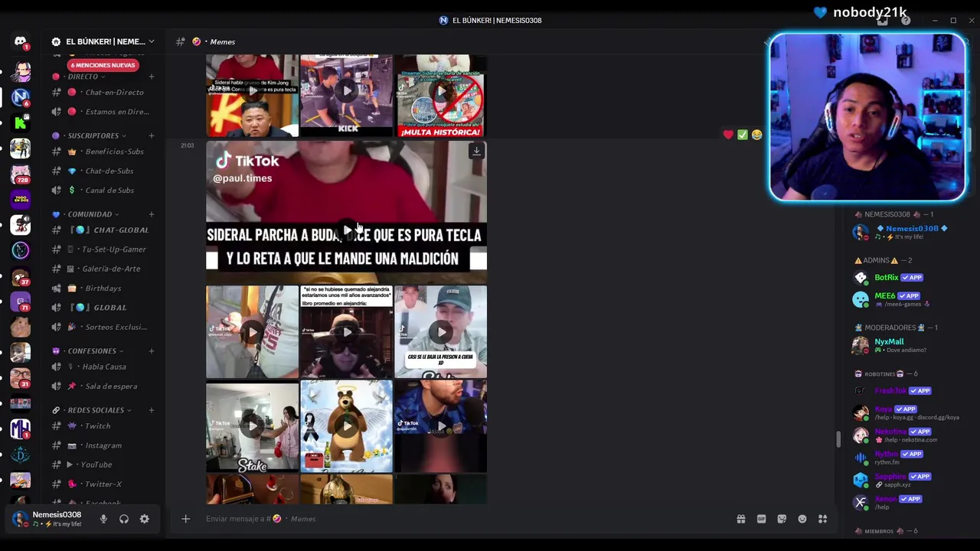Download the Sideral Buda TikTok video
This screenshot has height=551, width=980.
tap(476, 151)
